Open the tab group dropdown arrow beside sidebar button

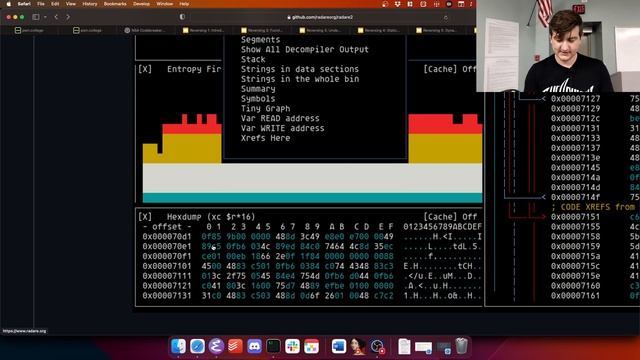[x=45, y=17]
